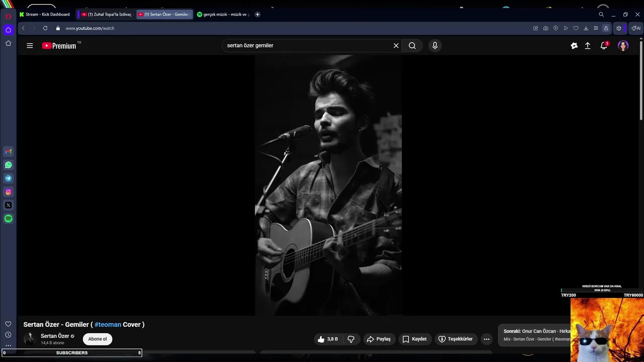Open the YouTube account avatar menu
644x362 pixels.
click(623, 46)
